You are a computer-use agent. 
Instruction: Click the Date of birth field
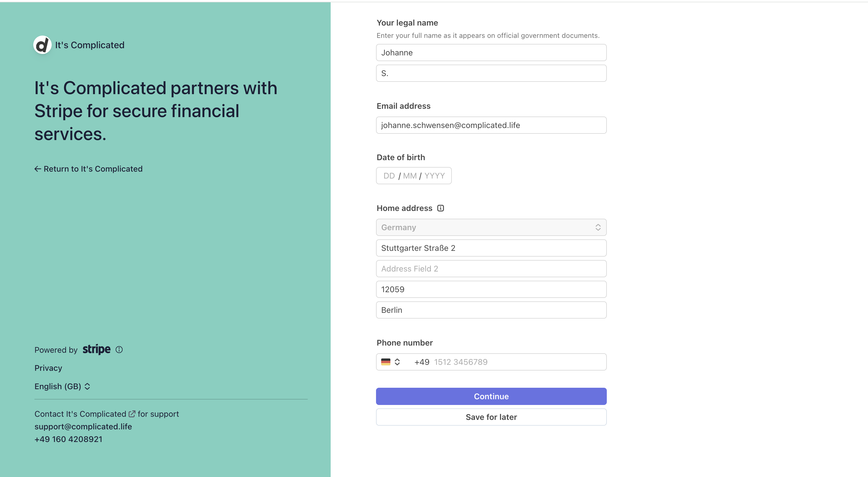tap(414, 176)
